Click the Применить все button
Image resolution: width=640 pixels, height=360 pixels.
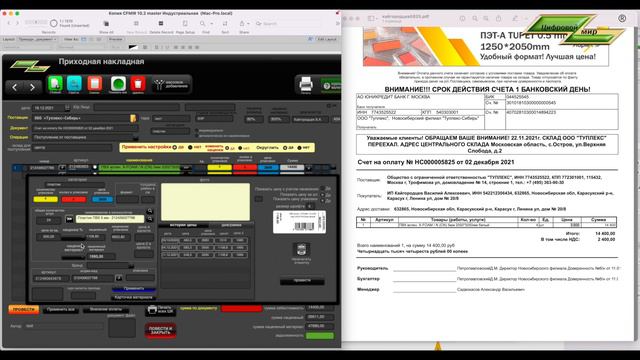(x=61, y=309)
